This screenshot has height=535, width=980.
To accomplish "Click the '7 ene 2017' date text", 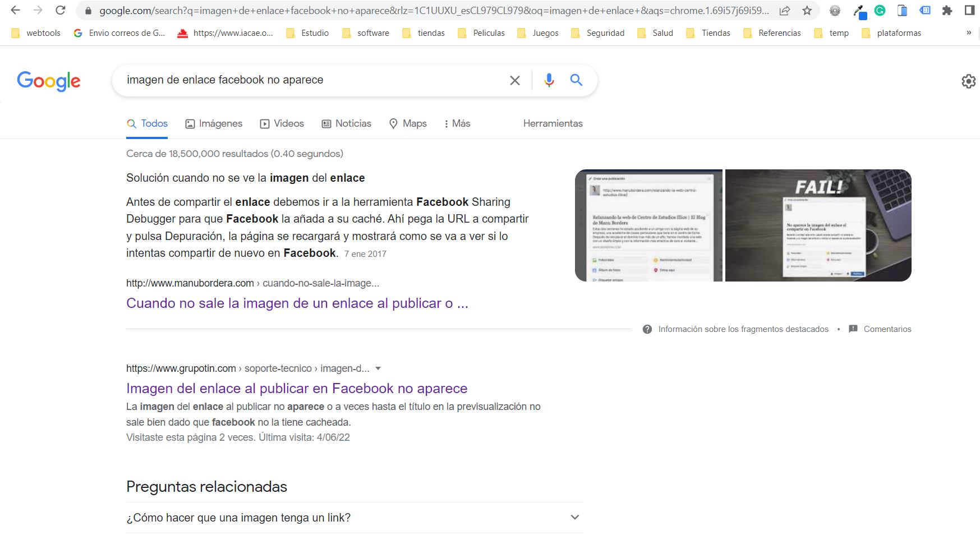I will [365, 254].
